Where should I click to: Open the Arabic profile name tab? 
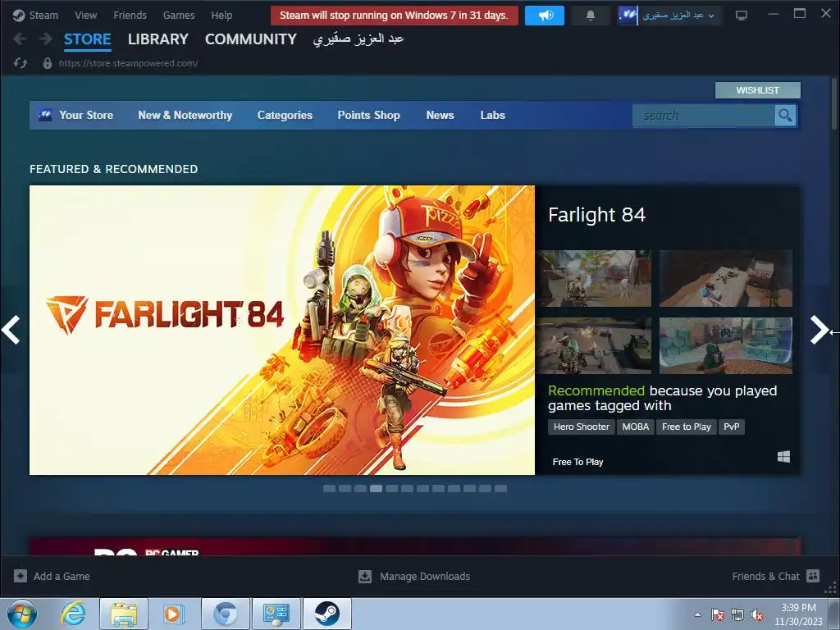(x=358, y=39)
